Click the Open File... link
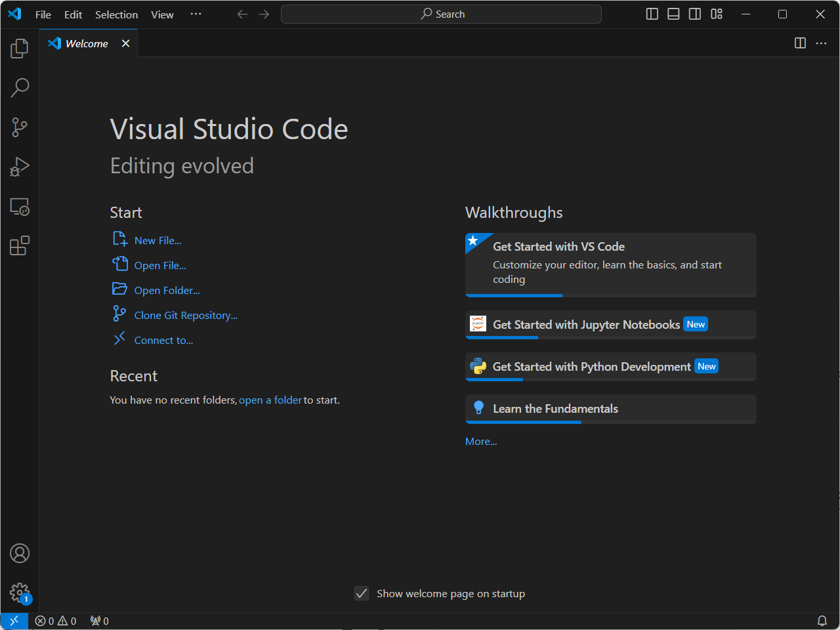Image resolution: width=840 pixels, height=630 pixels. 160,266
